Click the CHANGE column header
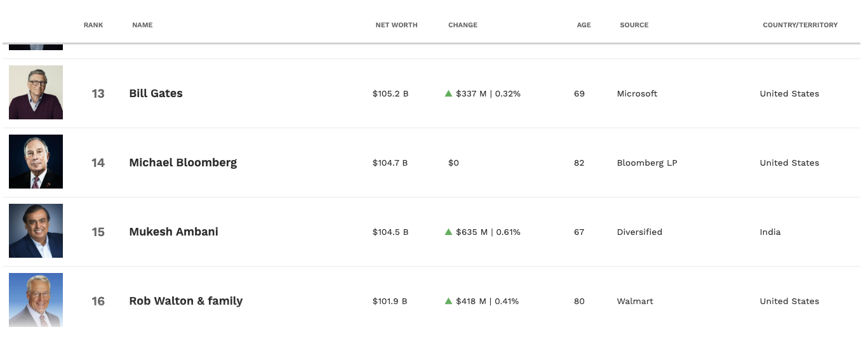 pos(462,25)
